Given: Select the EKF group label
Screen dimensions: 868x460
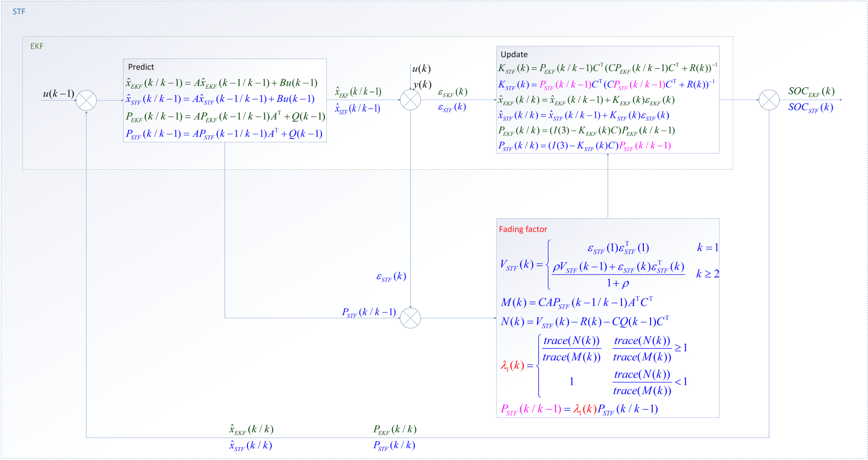Looking at the screenshot, I should click(37, 46).
